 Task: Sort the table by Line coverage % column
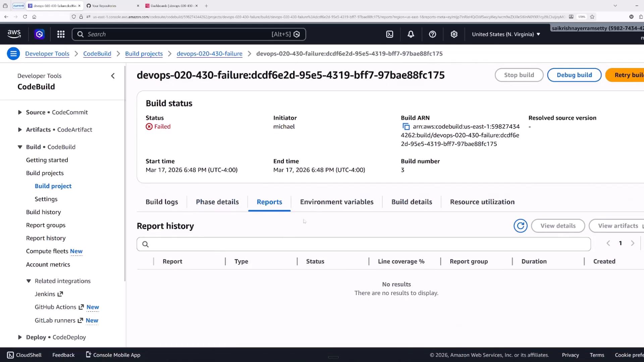[401, 261]
